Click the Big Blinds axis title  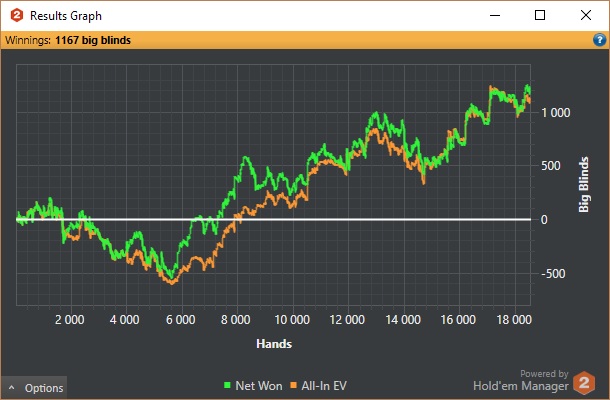tap(584, 184)
